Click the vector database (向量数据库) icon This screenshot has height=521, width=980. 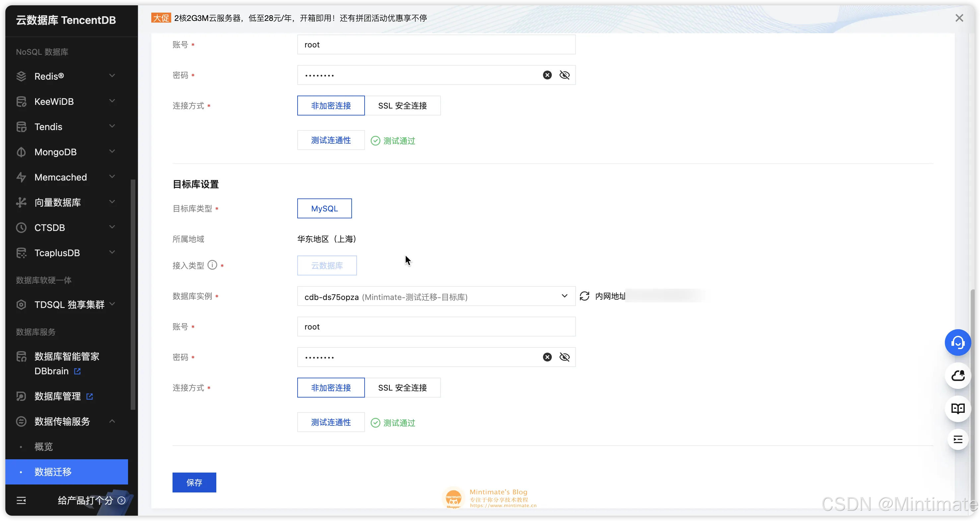click(21, 202)
